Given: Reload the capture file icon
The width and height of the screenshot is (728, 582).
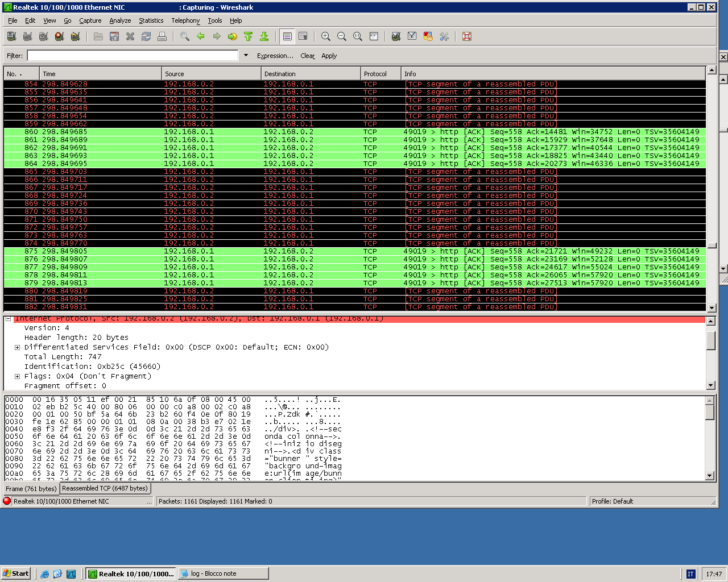Looking at the screenshot, I should point(146,36).
